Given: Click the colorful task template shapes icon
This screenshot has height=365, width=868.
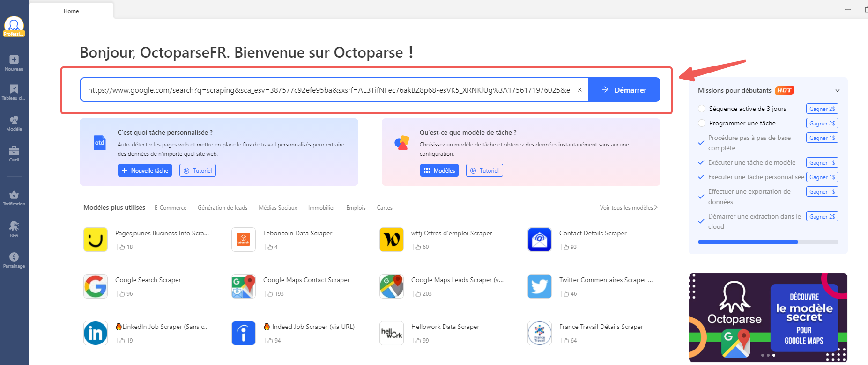Looking at the screenshot, I should pos(401,143).
